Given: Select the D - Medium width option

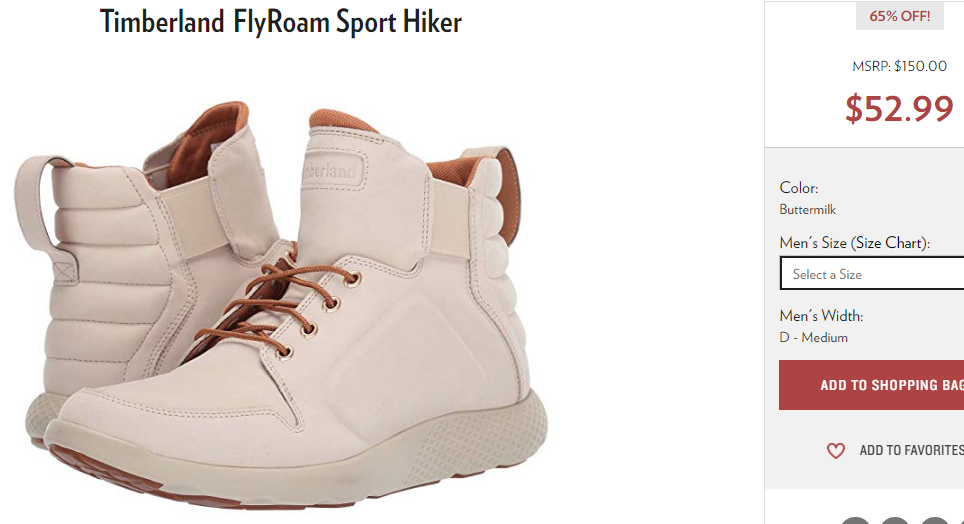Looking at the screenshot, I should pos(814,338).
